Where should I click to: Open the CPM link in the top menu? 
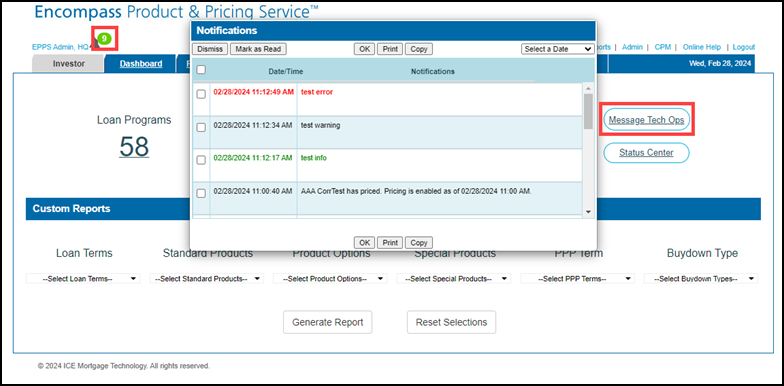[662, 47]
